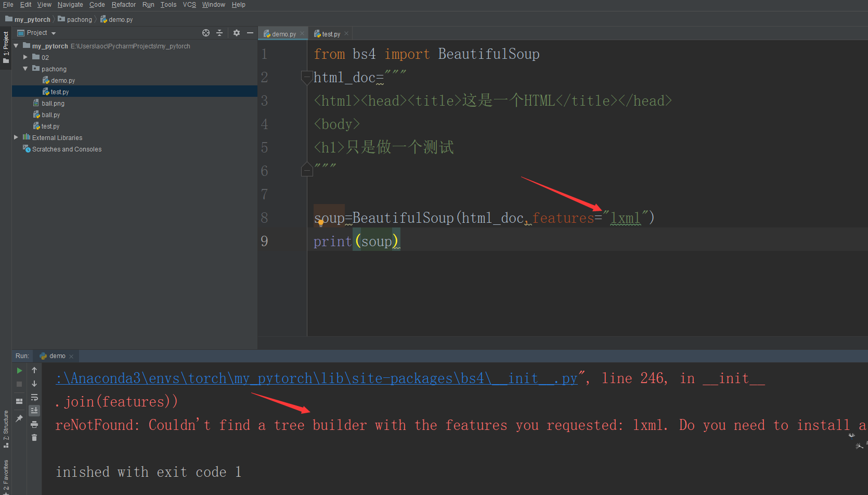Click the Print icon in Run console
This screenshot has width=868, height=495.
[x=34, y=425]
